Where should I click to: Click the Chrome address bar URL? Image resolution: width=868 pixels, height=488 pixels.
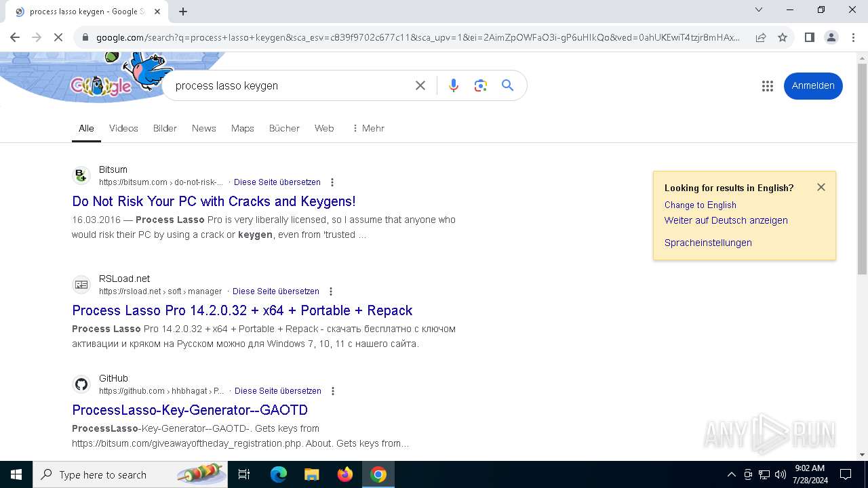click(418, 37)
